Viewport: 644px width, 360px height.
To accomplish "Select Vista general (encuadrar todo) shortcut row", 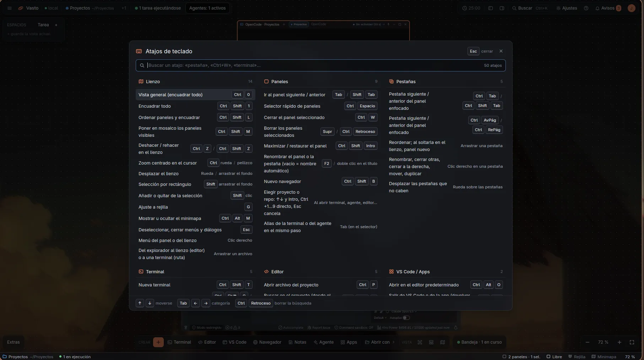I will tap(195, 95).
